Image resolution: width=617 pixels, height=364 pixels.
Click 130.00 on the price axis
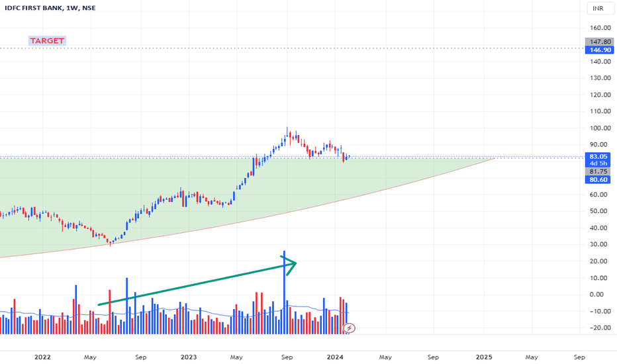[x=600, y=78]
